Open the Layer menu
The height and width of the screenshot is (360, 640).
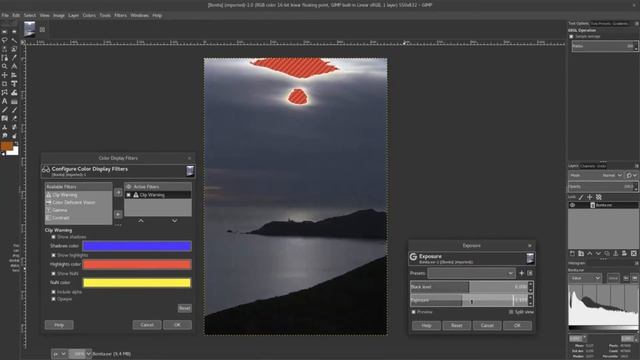(73, 15)
